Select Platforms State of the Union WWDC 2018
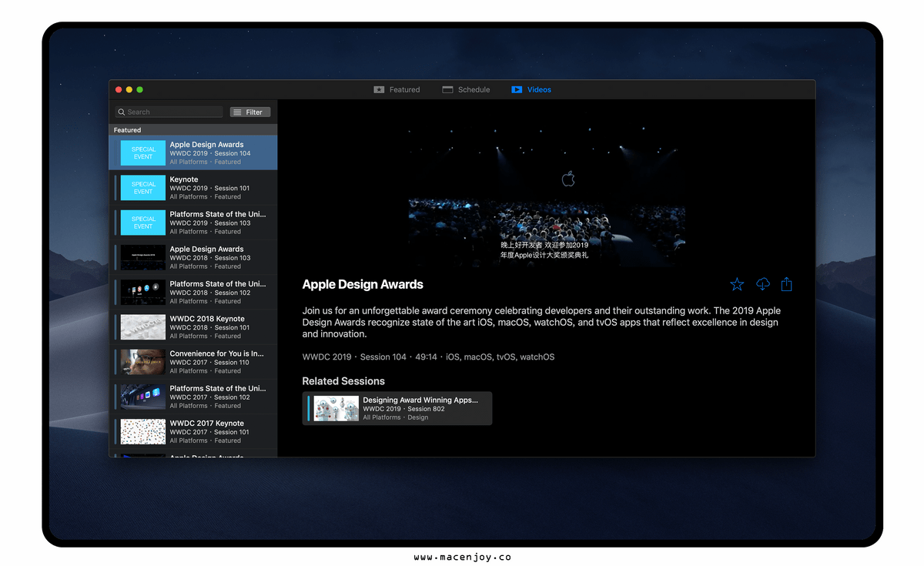 (193, 292)
